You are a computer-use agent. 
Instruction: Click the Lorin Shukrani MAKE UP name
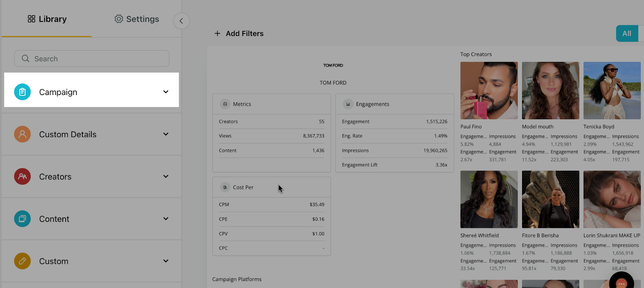(612, 235)
